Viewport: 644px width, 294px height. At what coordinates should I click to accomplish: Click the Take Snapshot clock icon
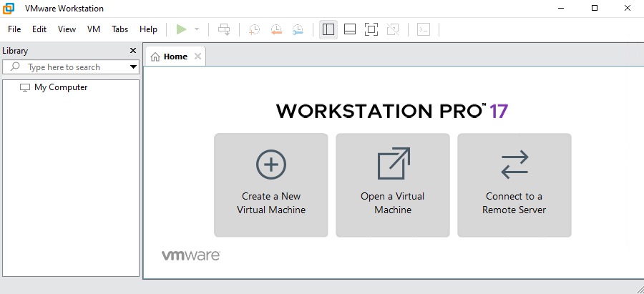[255, 29]
